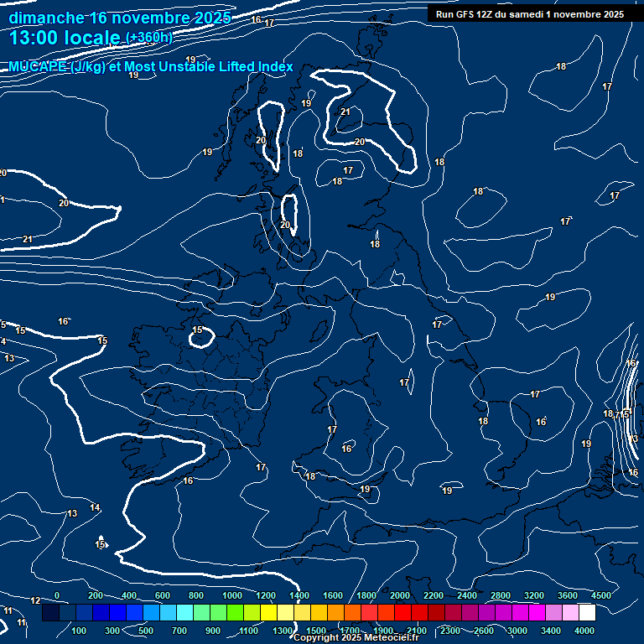Click the pure blue swatch between 300 and 400
This screenshot has width=644, height=644.
118,612
